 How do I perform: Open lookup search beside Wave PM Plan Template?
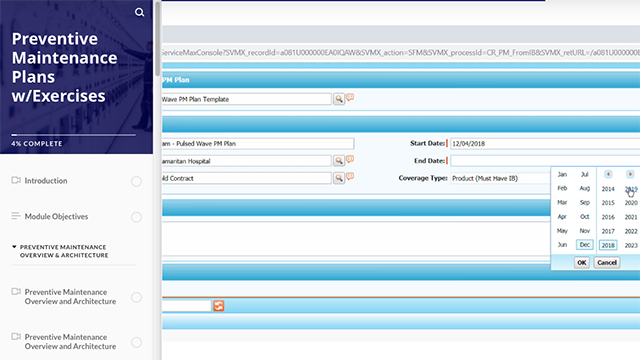click(339, 99)
